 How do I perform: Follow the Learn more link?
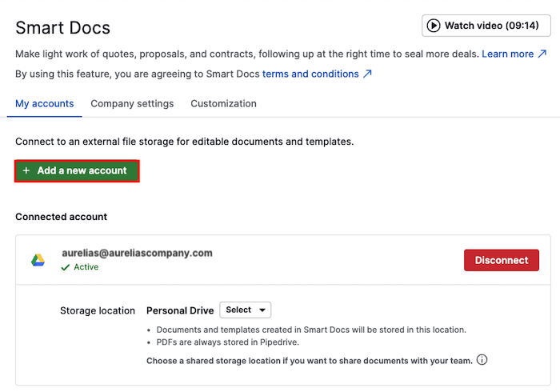[x=507, y=54]
